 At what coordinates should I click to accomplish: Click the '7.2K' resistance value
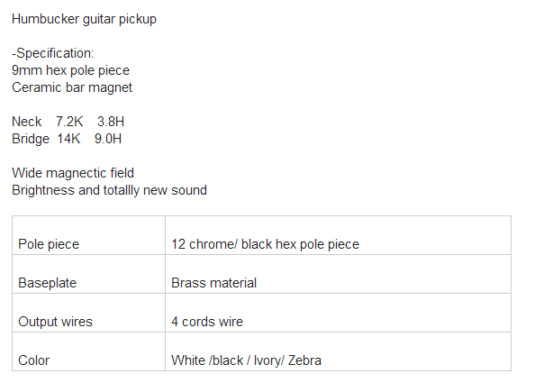(69, 122)
